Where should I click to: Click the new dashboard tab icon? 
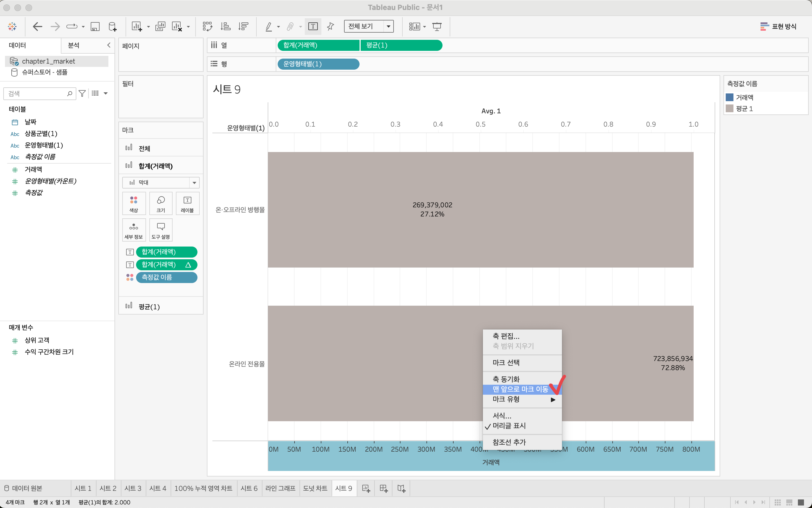(x=384, y=488)
